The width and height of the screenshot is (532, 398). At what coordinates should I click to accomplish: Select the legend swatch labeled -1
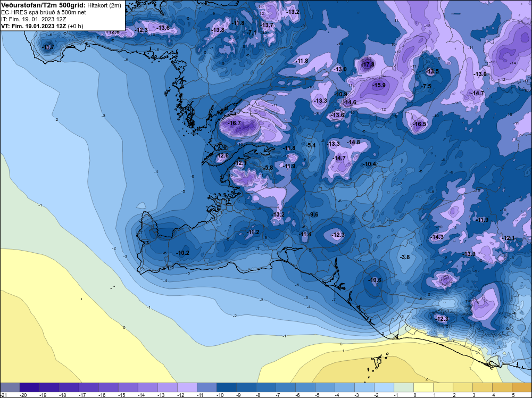pyautogui.click(x=403, y=387)
